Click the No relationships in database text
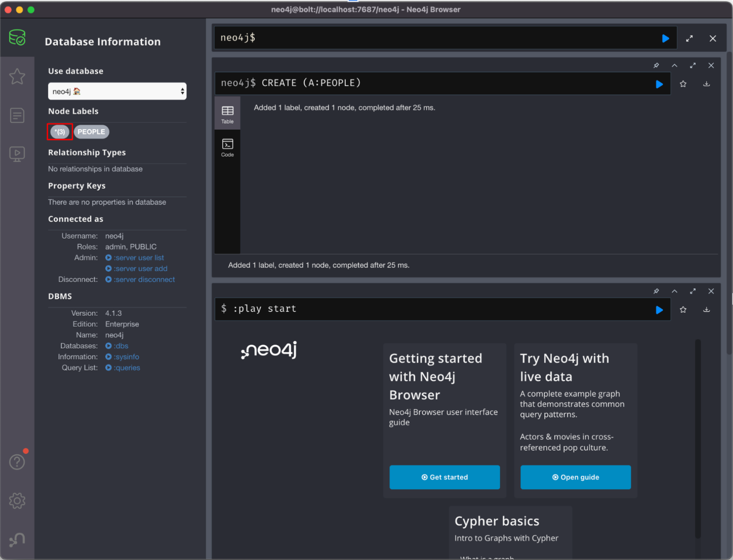This screenshot has height=560, width=733. 95,169
